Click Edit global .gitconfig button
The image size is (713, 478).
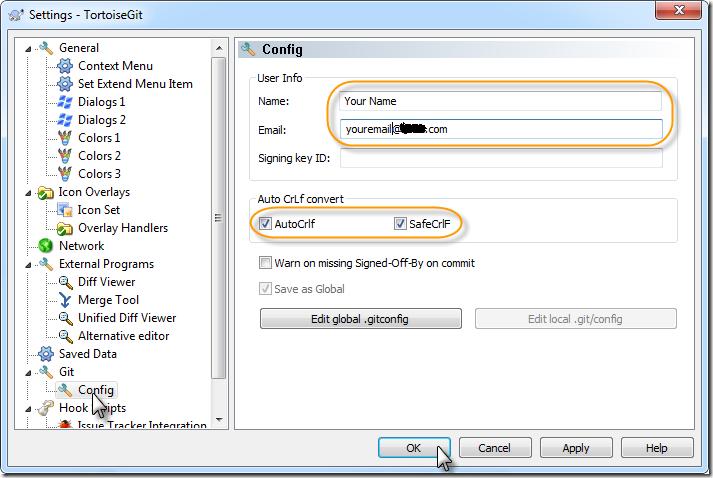(x=361, y=319)
